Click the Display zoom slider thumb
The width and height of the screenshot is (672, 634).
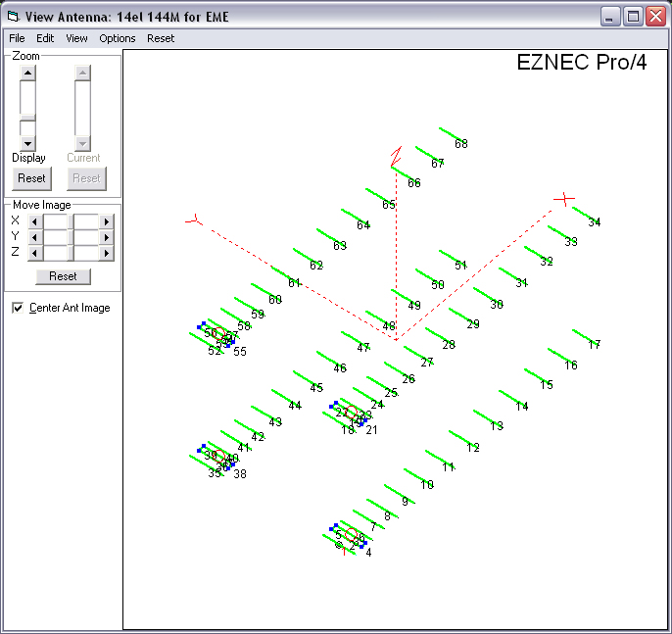tap(27, 118)
